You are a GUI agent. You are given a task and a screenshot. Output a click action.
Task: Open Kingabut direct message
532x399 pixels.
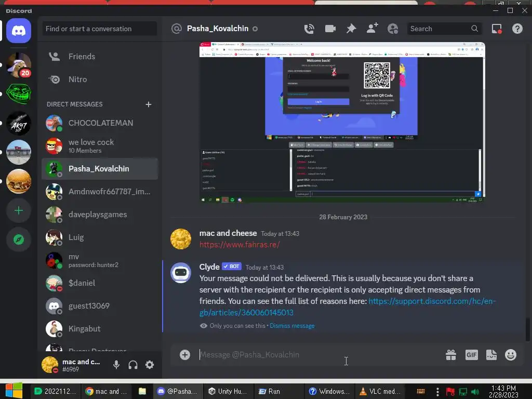(100, 329)
